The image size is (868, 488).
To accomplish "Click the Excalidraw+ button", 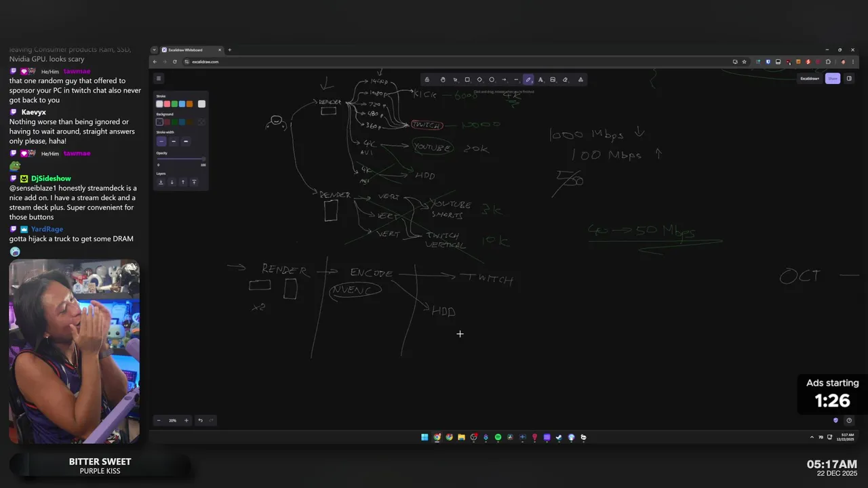I will (810, 79).
